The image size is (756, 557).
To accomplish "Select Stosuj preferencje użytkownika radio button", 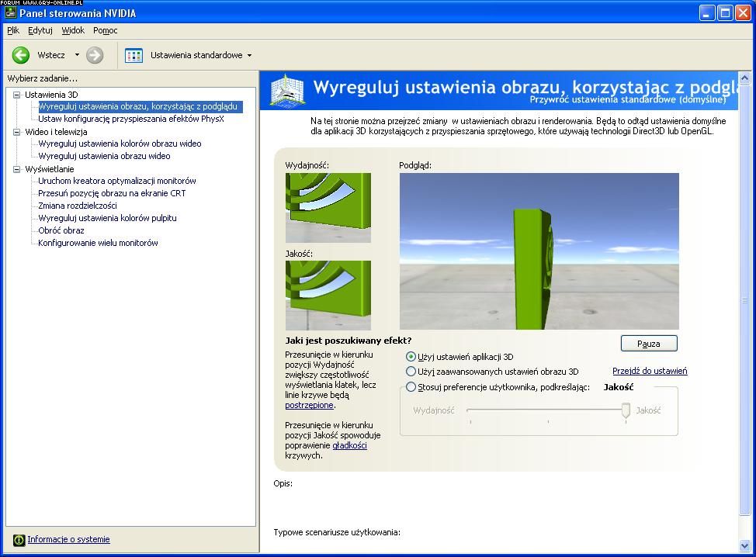I will click(411, 387).
